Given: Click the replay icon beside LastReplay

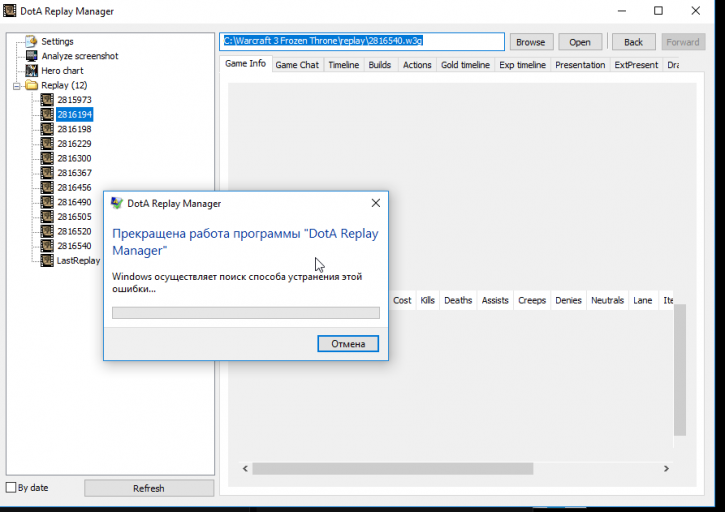Looking at the screenshot, I should (x=47, y=260).
